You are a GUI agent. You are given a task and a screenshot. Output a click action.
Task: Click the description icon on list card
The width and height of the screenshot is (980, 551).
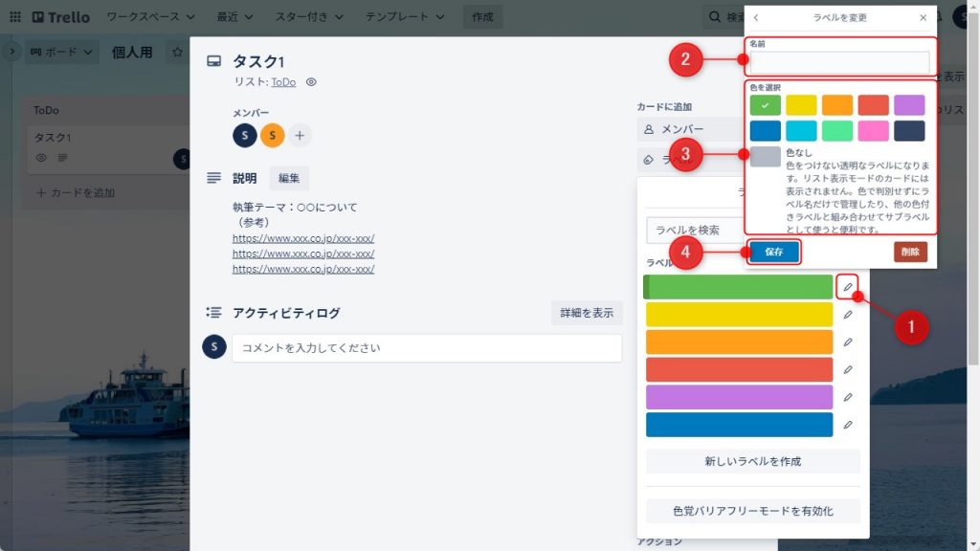pos(62,158)
